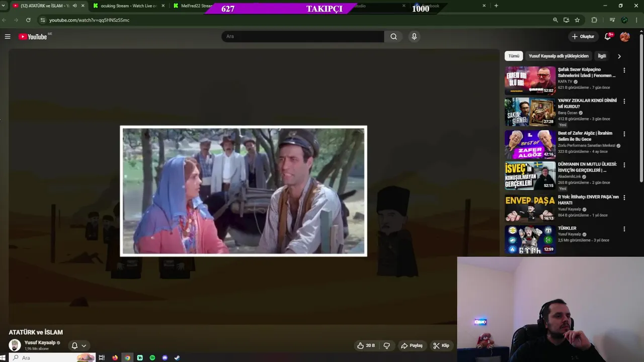Close the ocuking Stream browser tab

(x=163, y=6)
